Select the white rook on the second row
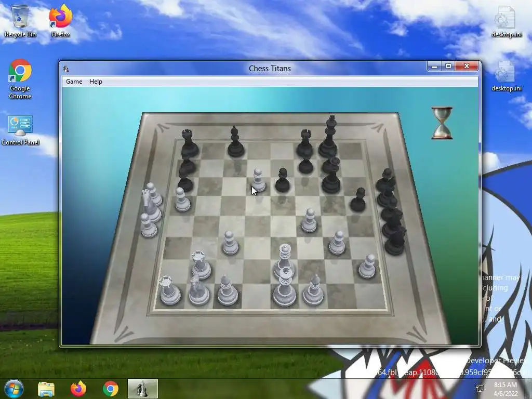532x399 pixels. pos(201,265)
